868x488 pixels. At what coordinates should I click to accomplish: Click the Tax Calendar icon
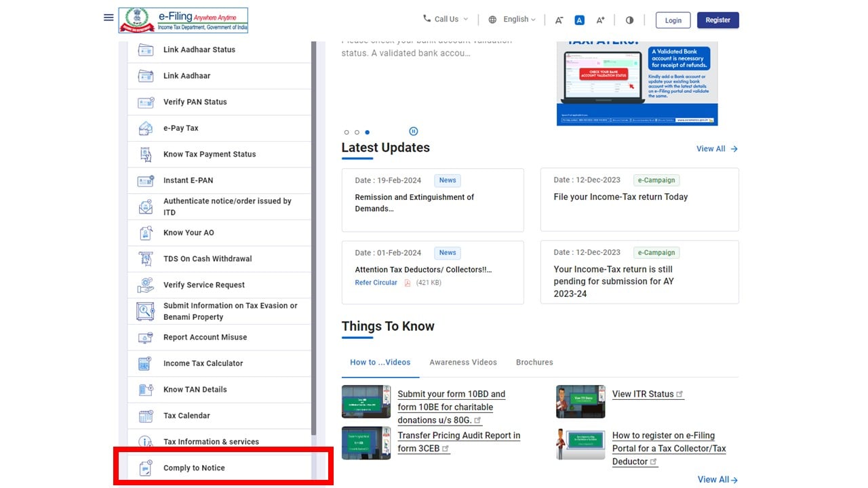tap(146, 415)
